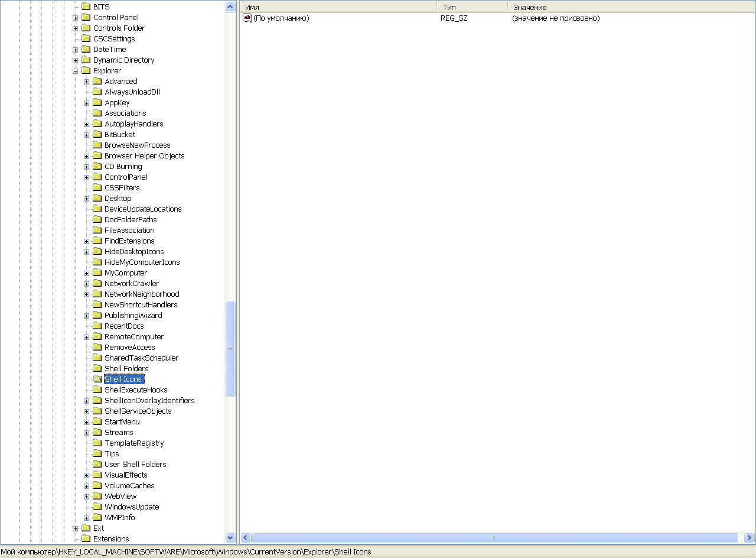The height and width of the screenshot is (558, 756).
Task: Expand the ShellIconOverlayIdentifiers key
Action: (87, 401)
